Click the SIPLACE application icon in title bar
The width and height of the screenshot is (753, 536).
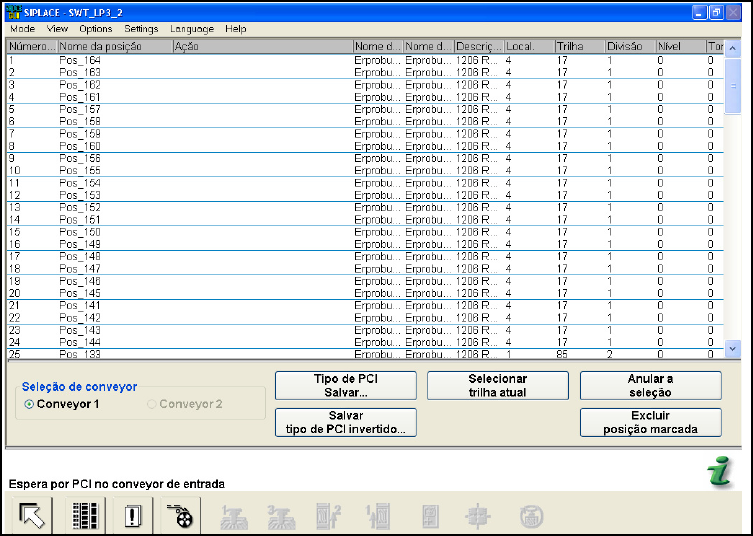pos(13,11)
